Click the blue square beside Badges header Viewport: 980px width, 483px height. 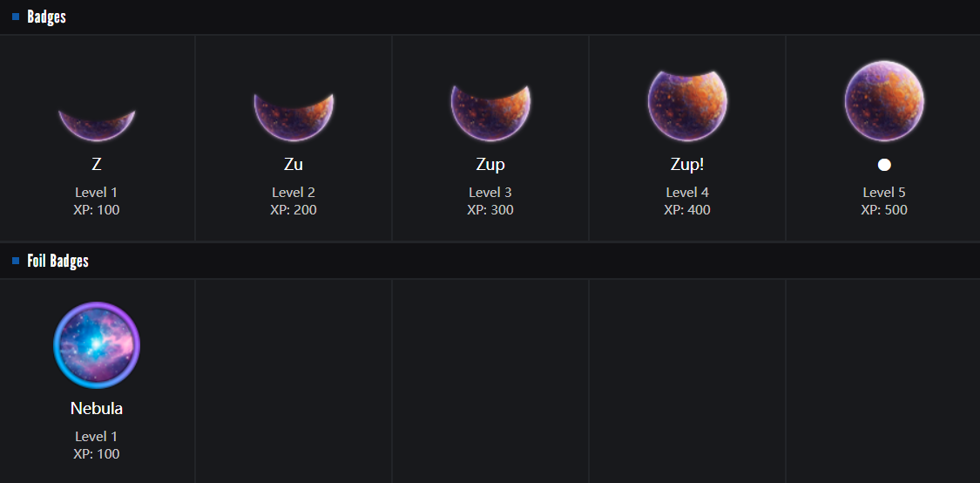16,17
